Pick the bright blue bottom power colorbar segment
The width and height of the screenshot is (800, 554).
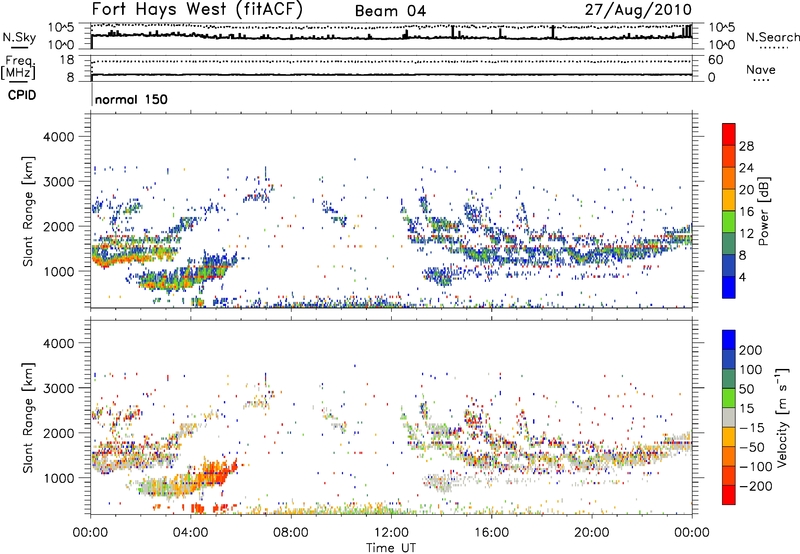(x=729, y=288)
